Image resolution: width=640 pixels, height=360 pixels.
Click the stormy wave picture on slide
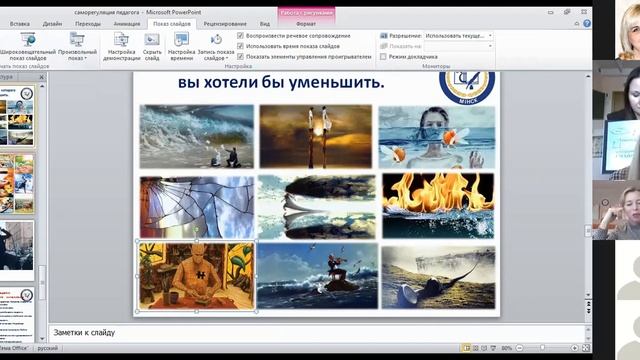point(196,136)
